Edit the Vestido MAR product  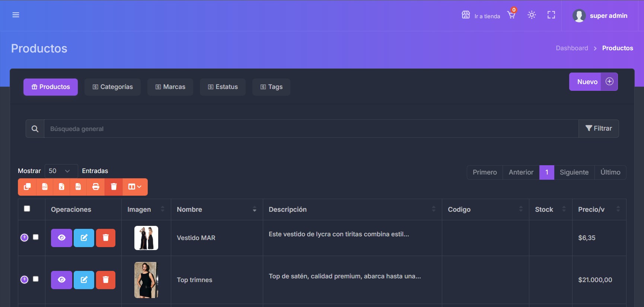pos(84,238)
